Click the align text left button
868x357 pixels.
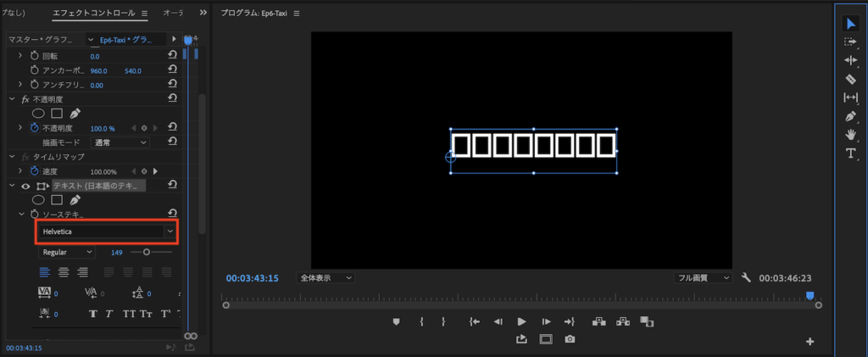(x=45, y=272)
